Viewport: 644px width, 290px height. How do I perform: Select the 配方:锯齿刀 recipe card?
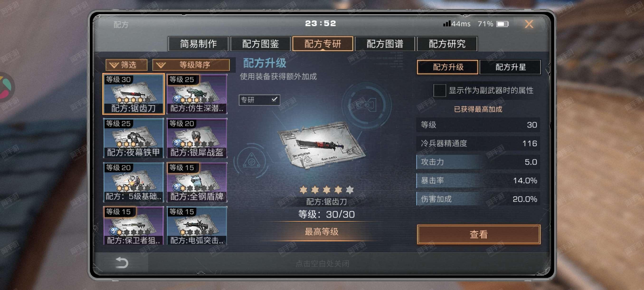pyautogui.click(x=133, y=94)
